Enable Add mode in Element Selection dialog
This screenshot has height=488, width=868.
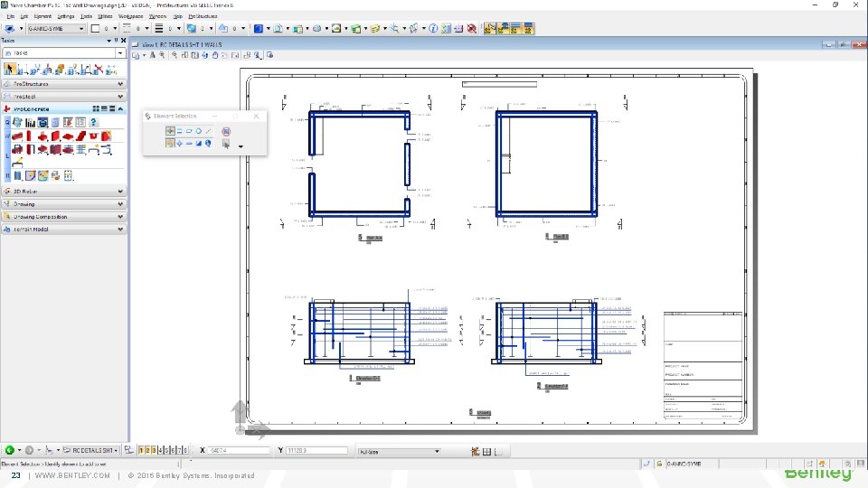(x=179, y=144)
